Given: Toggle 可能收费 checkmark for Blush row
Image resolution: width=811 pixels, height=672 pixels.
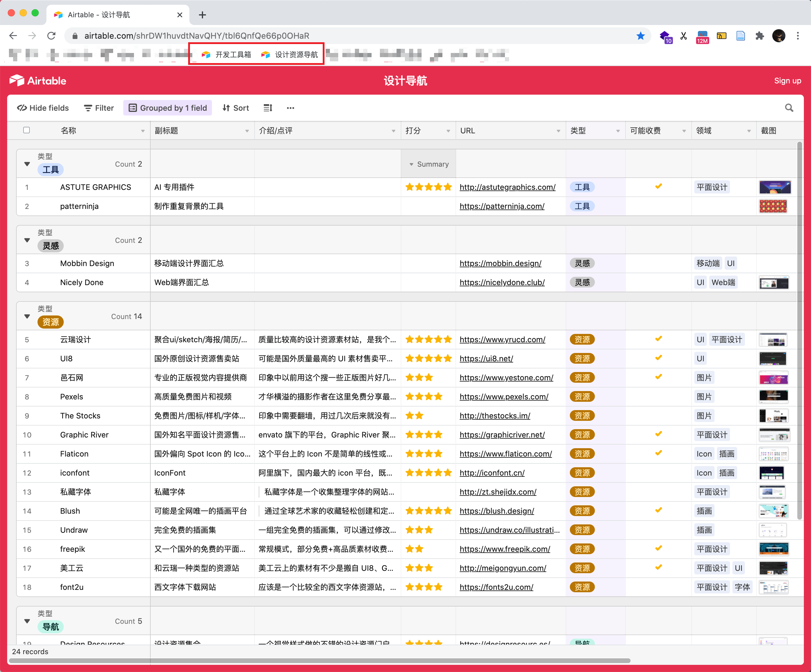Looking at the screenshot, I should pyautogui.click(x=659, y=510).
